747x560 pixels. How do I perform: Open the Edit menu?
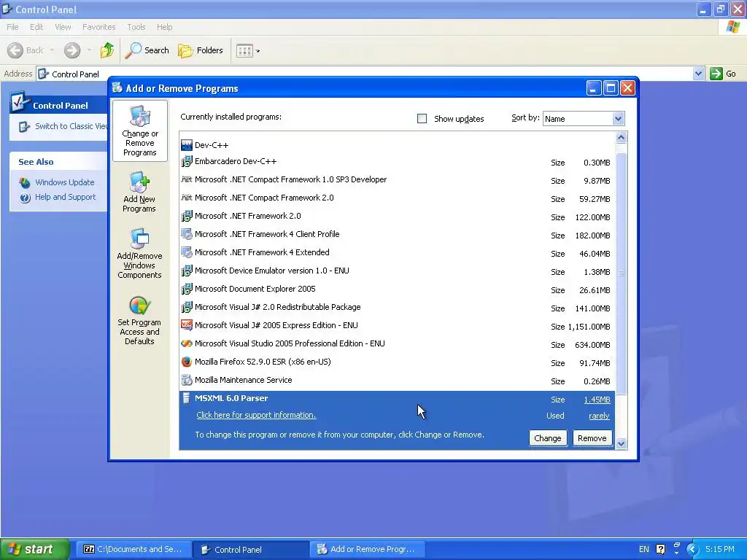click(36, 27)
